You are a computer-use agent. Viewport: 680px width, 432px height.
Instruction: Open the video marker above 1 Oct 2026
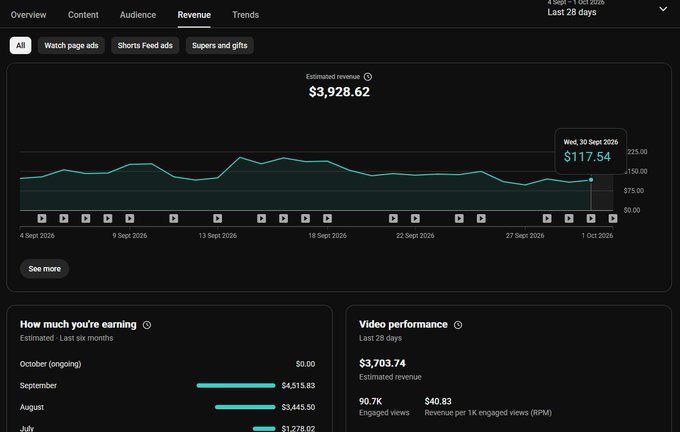(x=613, y=218)
